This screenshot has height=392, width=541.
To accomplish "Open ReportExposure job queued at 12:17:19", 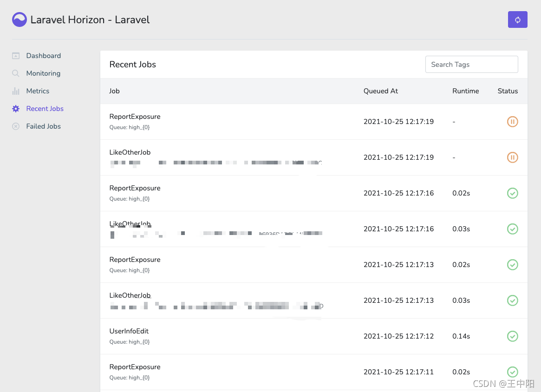I will [x=135, y=117].
